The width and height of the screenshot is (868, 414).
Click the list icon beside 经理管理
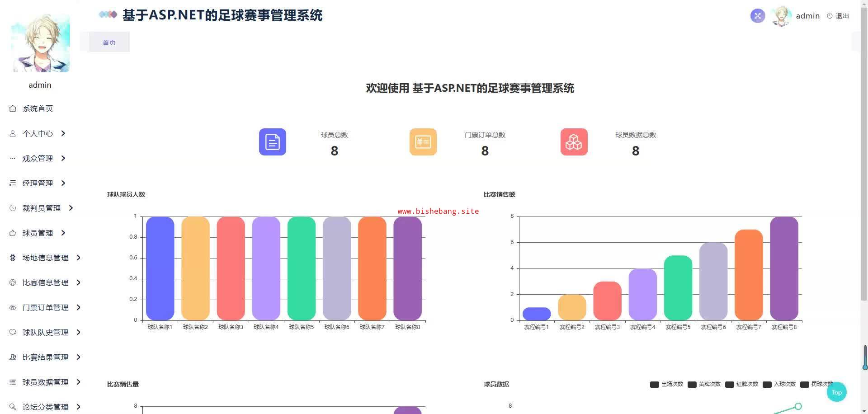tap(13, 183)
